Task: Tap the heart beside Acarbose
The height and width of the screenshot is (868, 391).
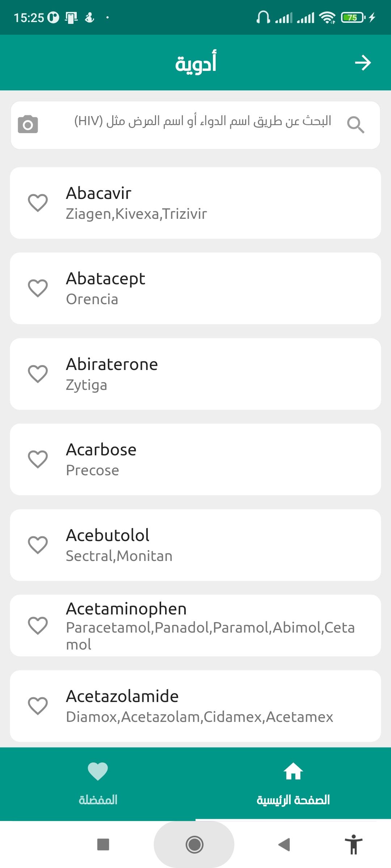Action: (x=38, y=459)
